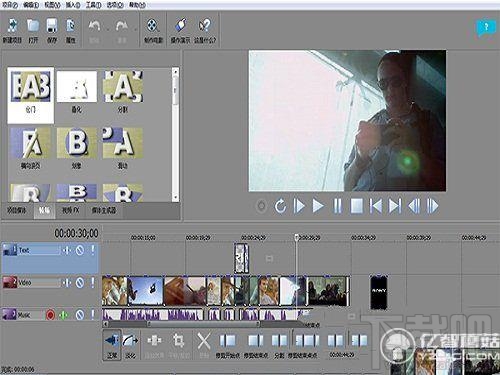Toggle loop playback under the preview
The image size is (500, 375).
(x=280, y=206)
